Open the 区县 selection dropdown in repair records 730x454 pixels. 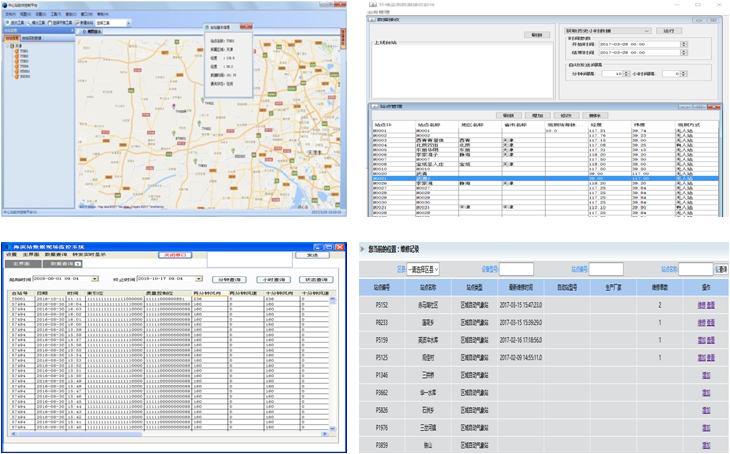tap(423, 269)
